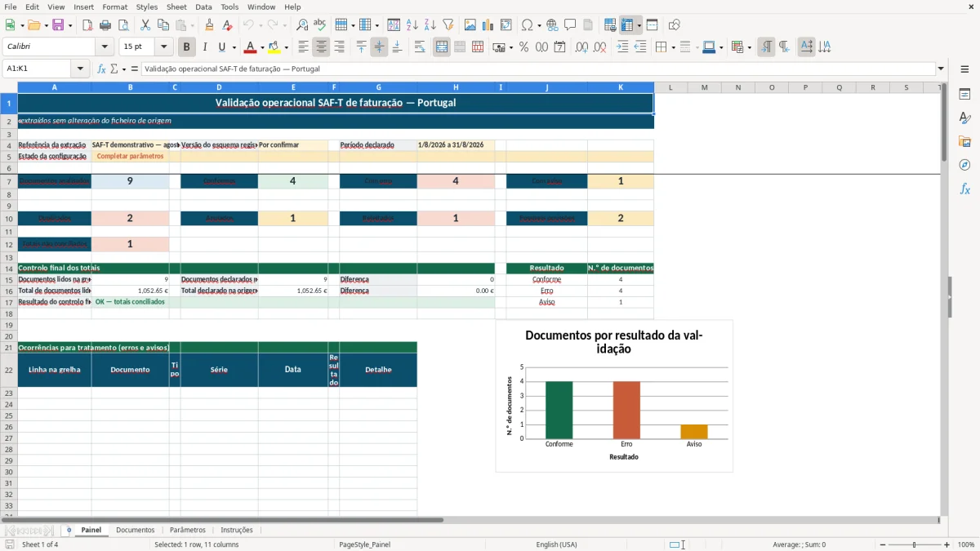The image size is (980, 551).
Task: Click Insert Chart icon
Action: [x=488, y=25]
